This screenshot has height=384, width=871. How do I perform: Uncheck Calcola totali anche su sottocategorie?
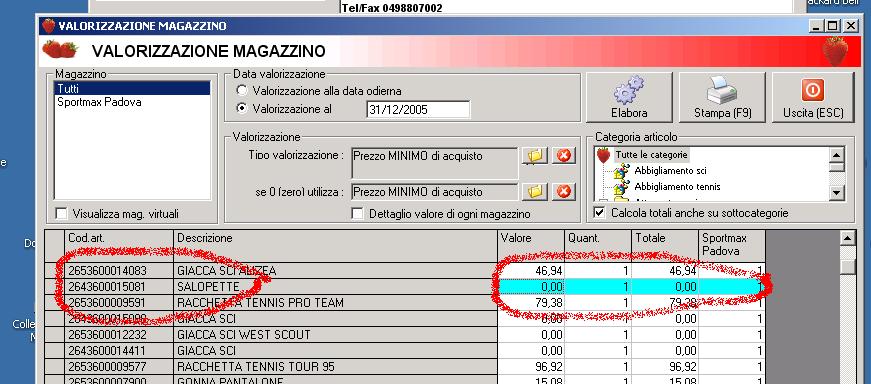point(599,212)
